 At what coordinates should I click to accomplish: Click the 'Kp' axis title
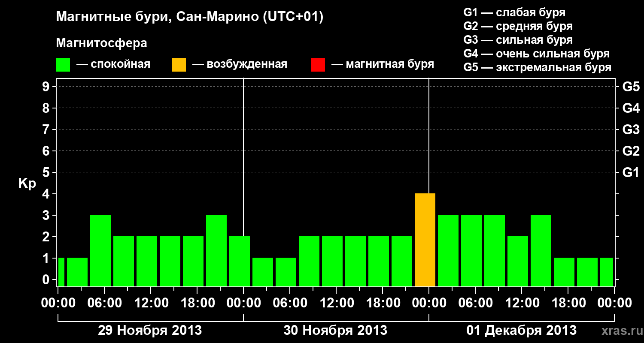click(27, 184)
